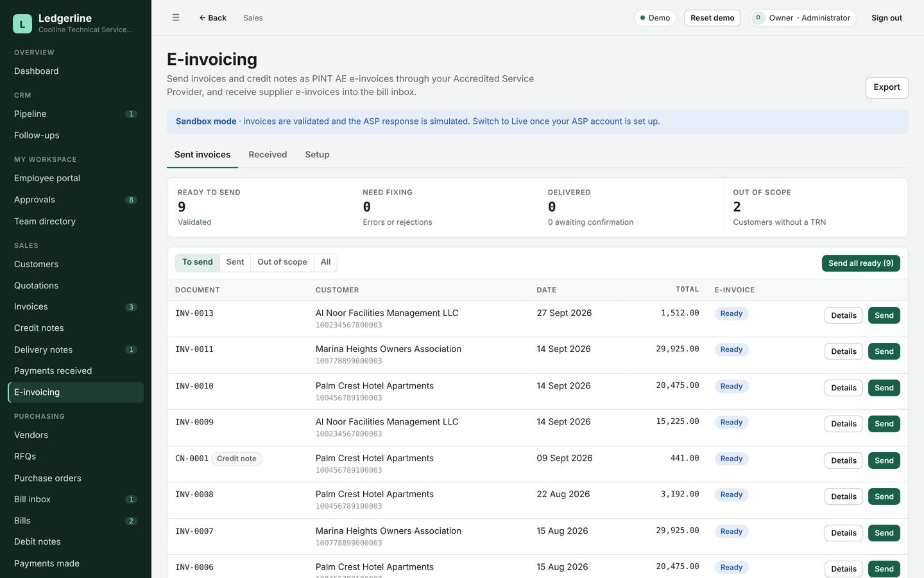Send invoice INV-0007
The width and height of the screenshot is (924, 578).
[884, 533]
